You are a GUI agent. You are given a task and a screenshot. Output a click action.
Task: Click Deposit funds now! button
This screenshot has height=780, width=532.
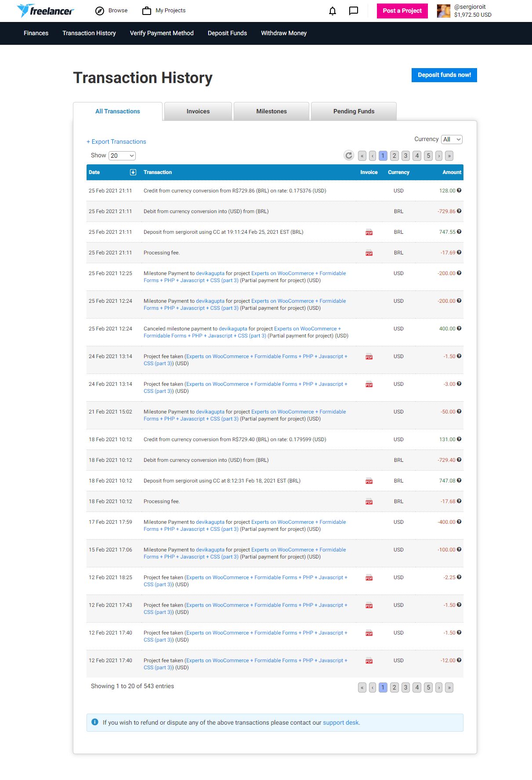444,75
